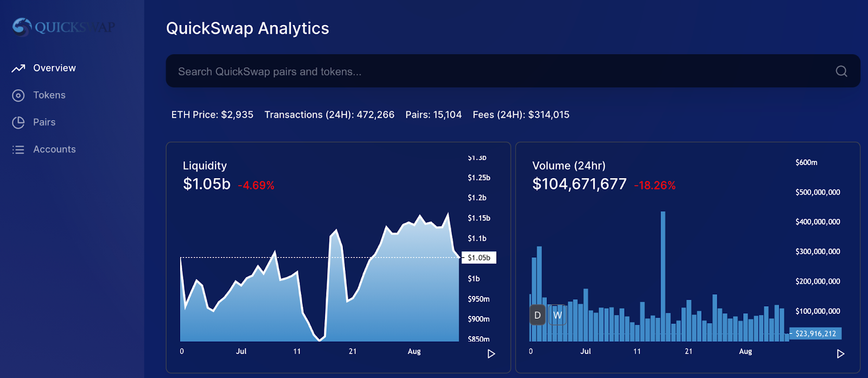
Task: Open the Overview menu item
Action: (44, 68)
